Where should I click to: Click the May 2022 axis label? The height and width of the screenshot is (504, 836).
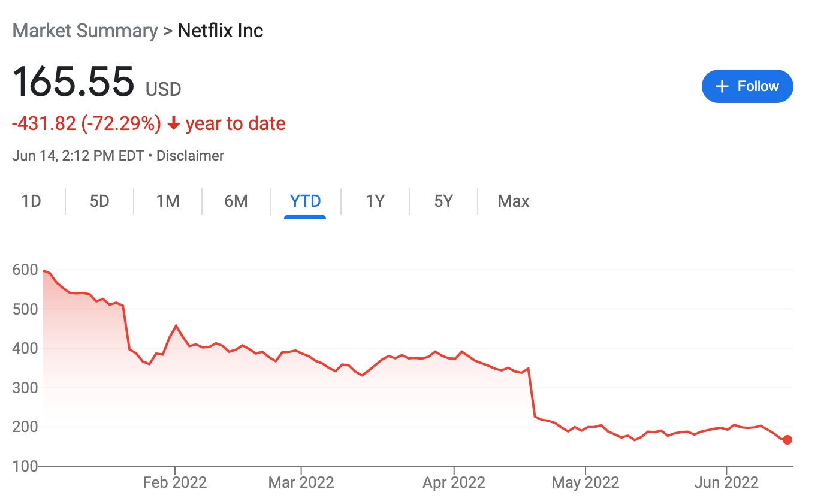click(x=585, y=482)
